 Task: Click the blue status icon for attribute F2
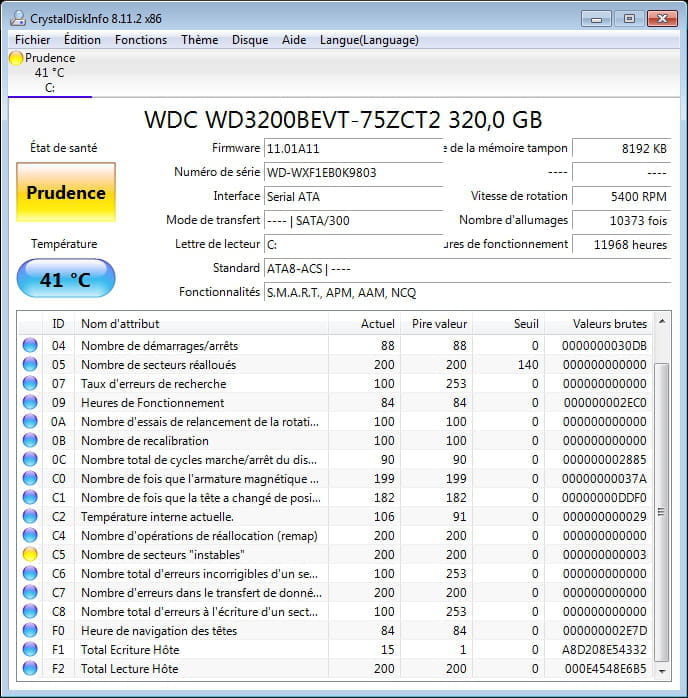tap(30, 668)
